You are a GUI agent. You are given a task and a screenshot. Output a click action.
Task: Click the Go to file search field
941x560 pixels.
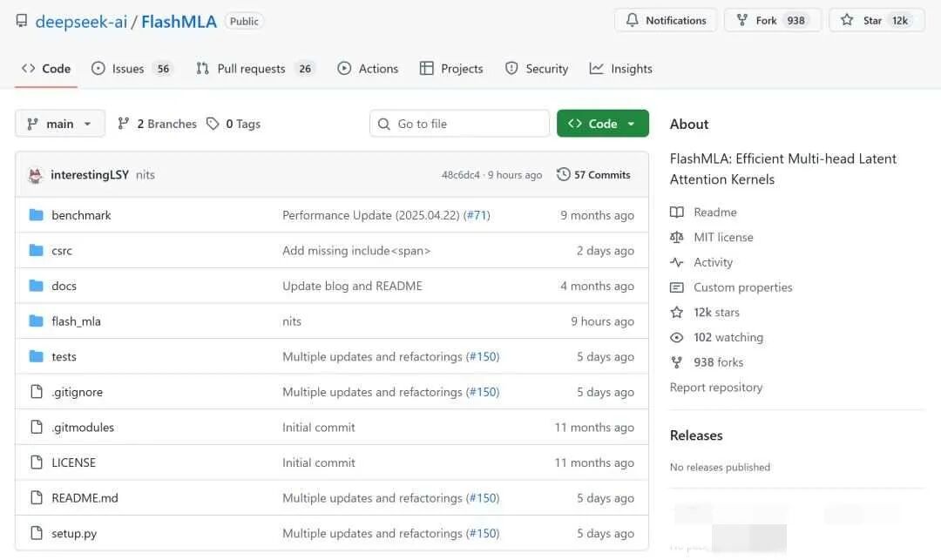(460, 124)
